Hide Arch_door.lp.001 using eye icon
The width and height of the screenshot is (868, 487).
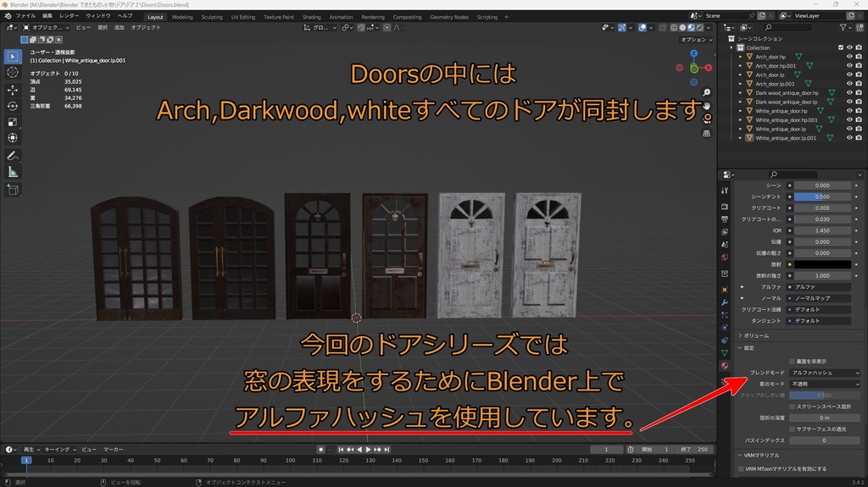coord(849,84)
